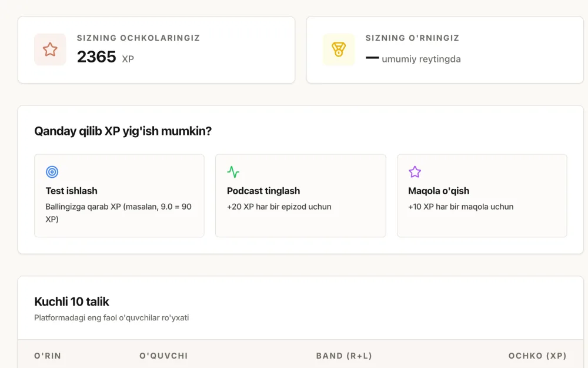Screen dimensions: 588x368
Task: Click the Qanday qilib XP yig'ish mumkin heading
Action: tap(123, 131)
